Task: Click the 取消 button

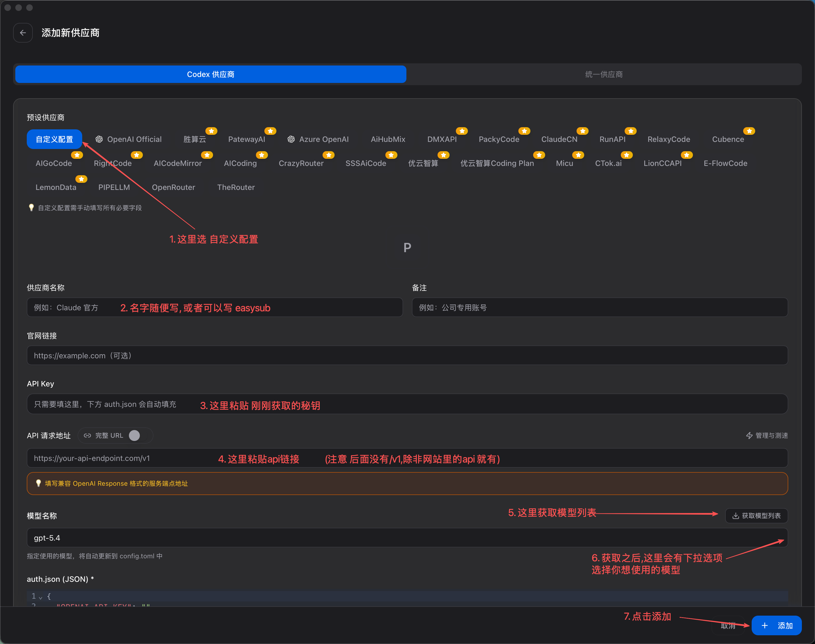Action: 728,626
